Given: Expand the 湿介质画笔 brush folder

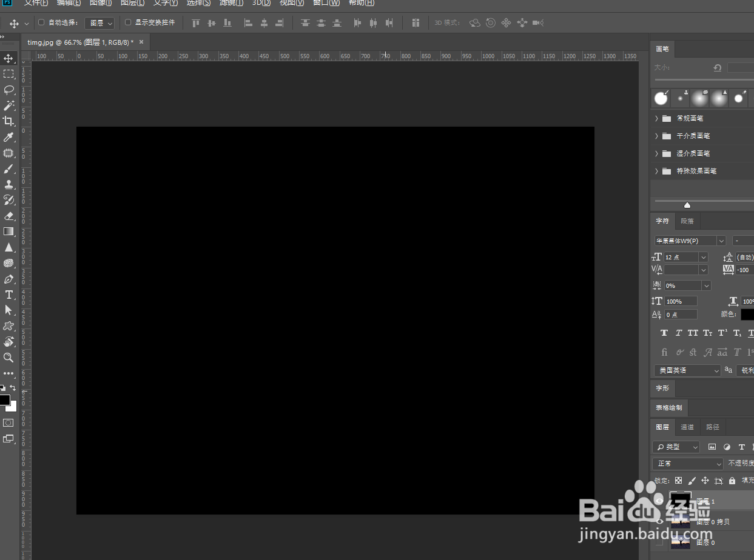Looking at the screenshot, I should point(657,153).
